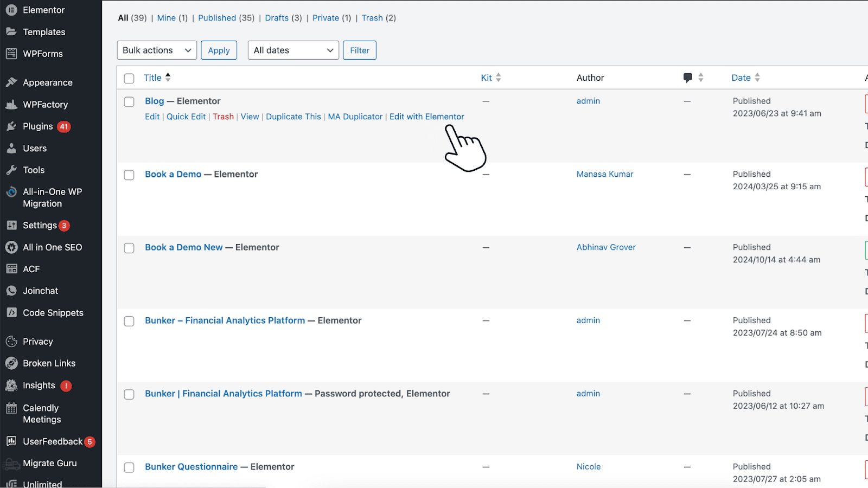Viewport: 868px width, 488px height.
Task: Show Drafts pages filter
Action: (277, 18)
